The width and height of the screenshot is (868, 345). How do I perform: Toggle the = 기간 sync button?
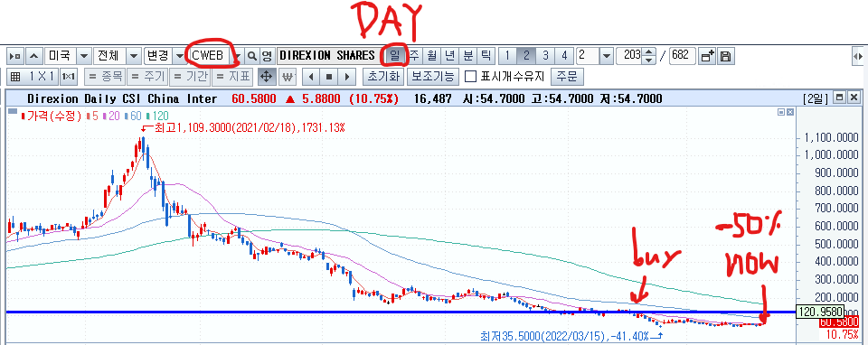[191, 76]
